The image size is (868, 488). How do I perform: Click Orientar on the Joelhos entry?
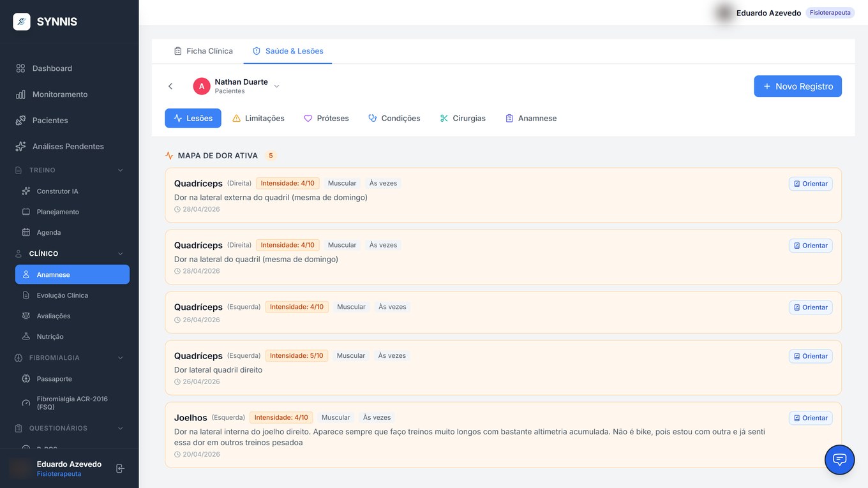[811, 418]
